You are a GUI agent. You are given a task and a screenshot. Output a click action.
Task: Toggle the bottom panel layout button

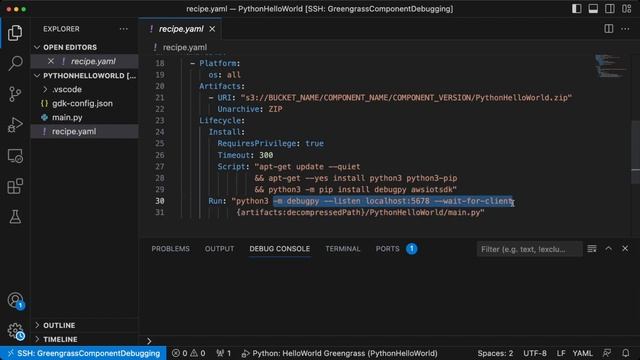coord(593,9)
